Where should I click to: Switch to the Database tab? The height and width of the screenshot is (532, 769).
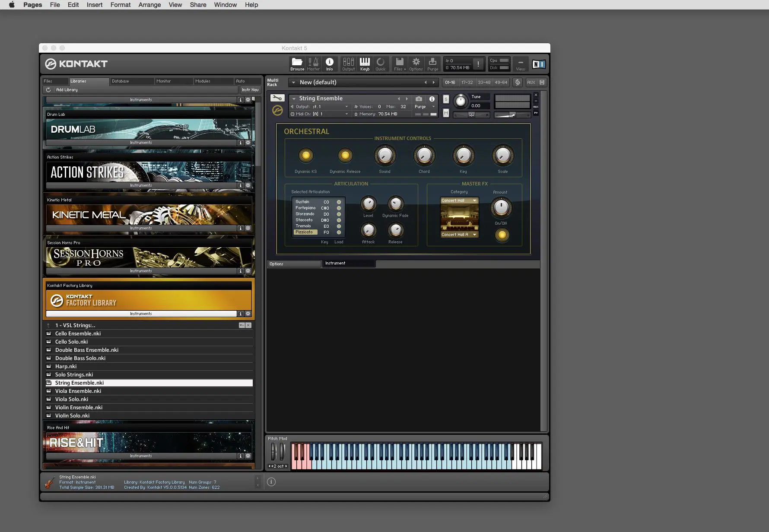[x=121, y=81]
